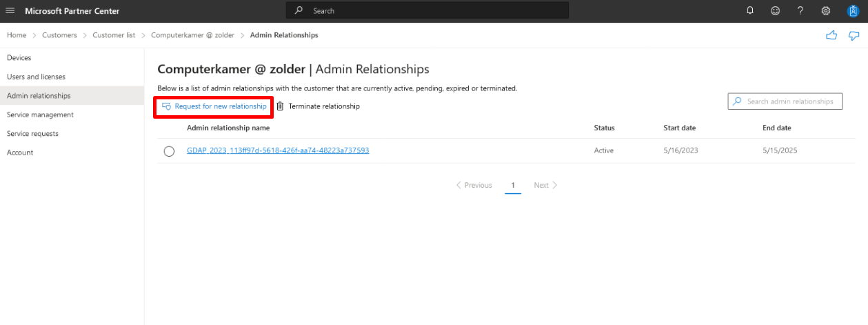Image resolution: width=868 pixels, height=325 pixels.
Task: Go to Customers breadcrumb
Action: [59, 35]
